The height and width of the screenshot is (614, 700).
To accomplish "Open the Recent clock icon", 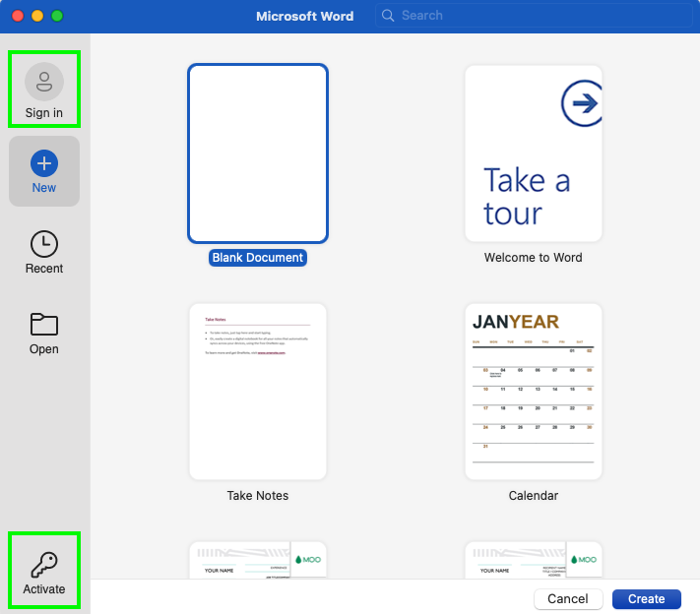I will pos(43,244).
